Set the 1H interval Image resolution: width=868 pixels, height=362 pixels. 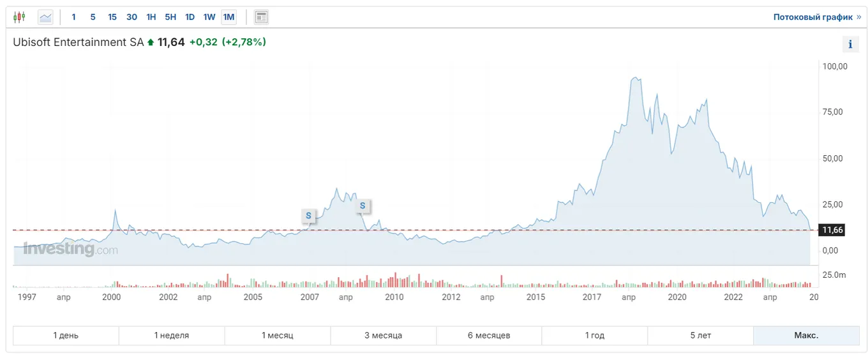(x=151, y=17)
